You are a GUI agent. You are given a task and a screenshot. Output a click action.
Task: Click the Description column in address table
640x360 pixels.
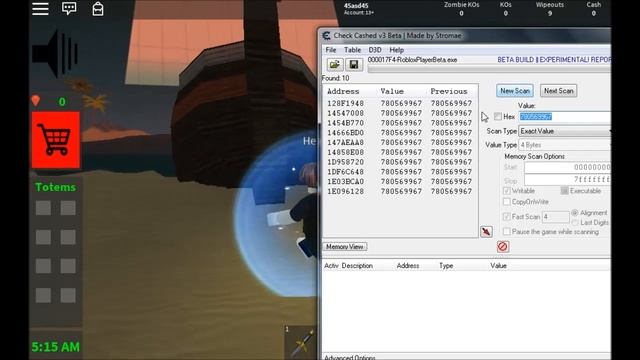[x=357, y=266]
